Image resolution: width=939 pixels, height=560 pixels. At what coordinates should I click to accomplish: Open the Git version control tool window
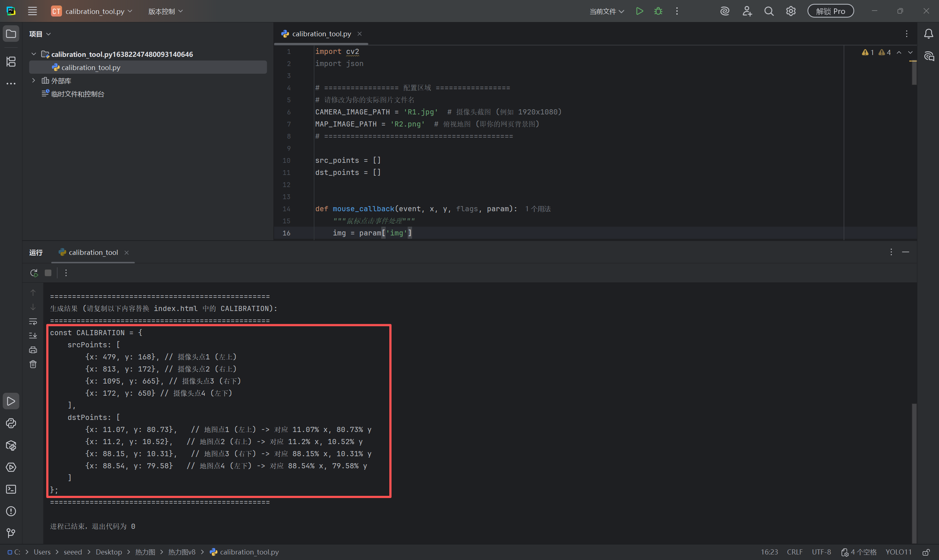pyautogui.click(x=11, y=533)
